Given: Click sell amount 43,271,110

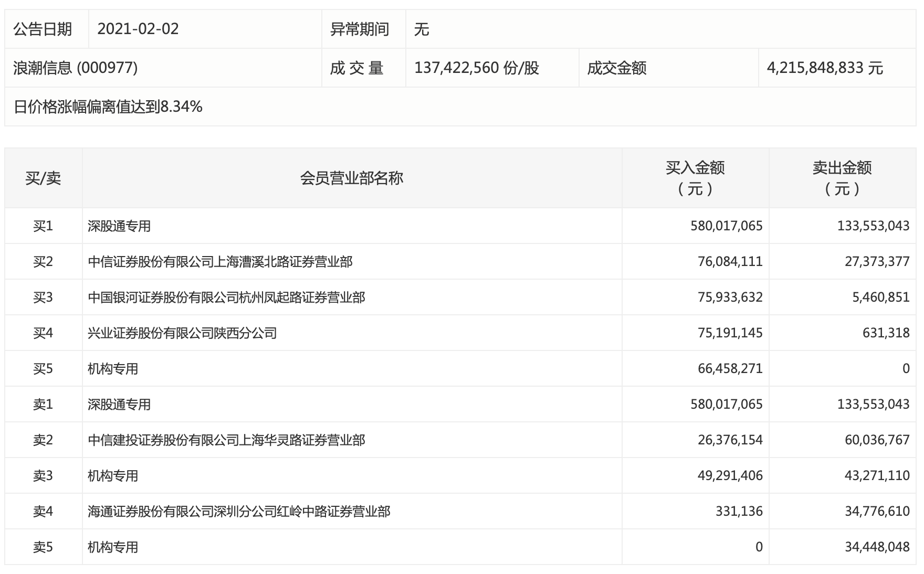Looking at the screenshot, I should pos(877,475).
